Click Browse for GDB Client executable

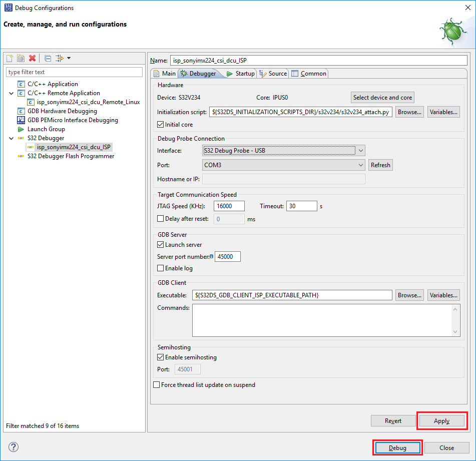coord(409,295)
